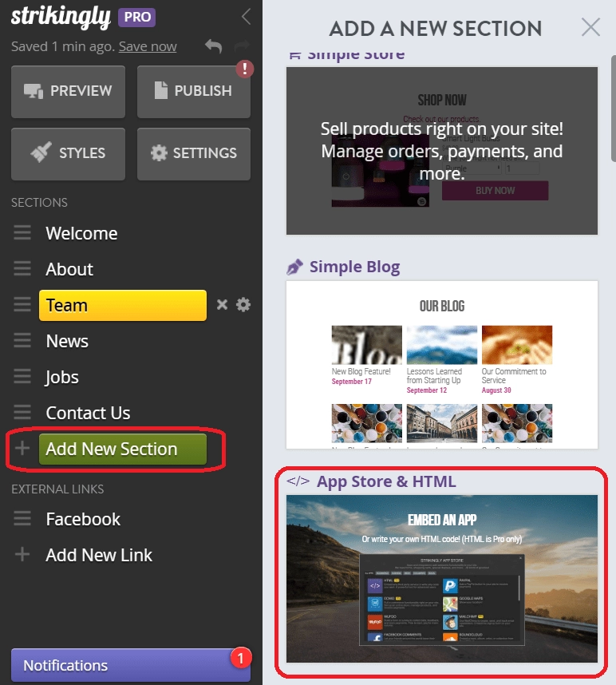Open the Styles panel

[x=68, y=154]
